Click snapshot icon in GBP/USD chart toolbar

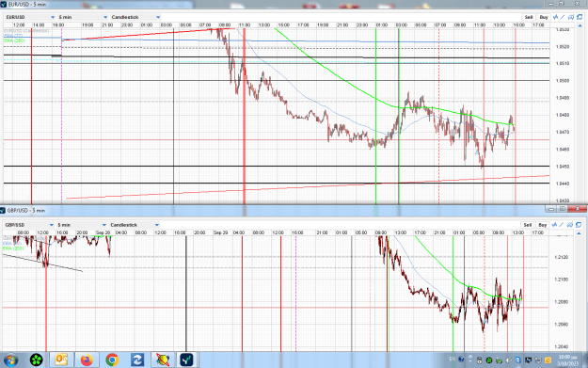[x=570, y=225]
